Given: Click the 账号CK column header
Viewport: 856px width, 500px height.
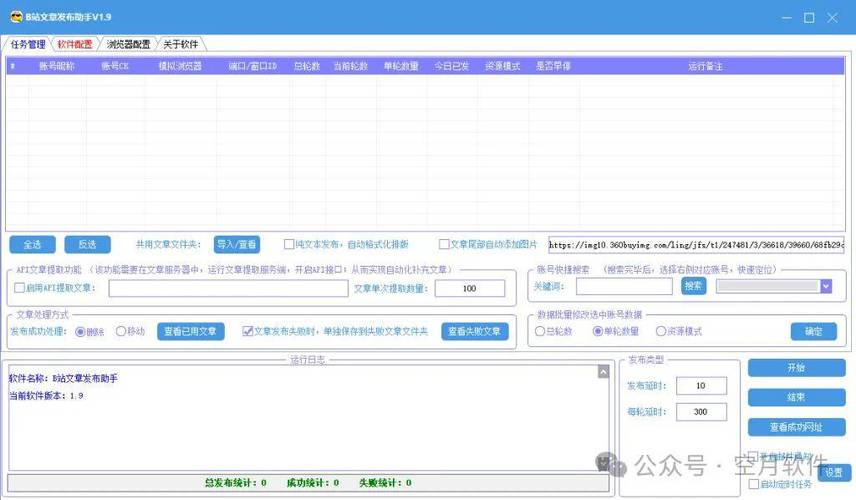Looking at the screenshot, I should (x=115, y=66).
